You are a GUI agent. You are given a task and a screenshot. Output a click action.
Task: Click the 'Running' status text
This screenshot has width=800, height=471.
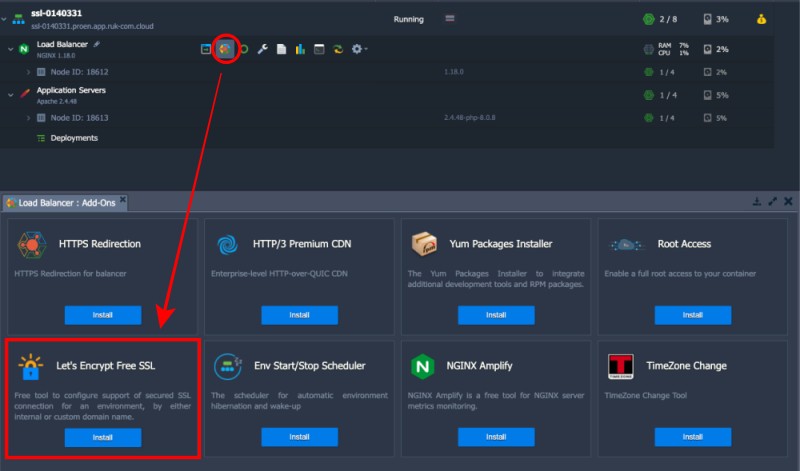[408, 19]
